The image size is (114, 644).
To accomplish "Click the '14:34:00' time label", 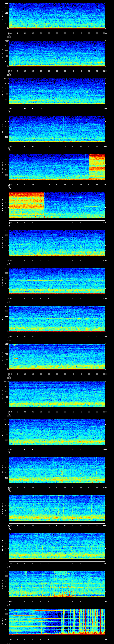I will [9, 601].
